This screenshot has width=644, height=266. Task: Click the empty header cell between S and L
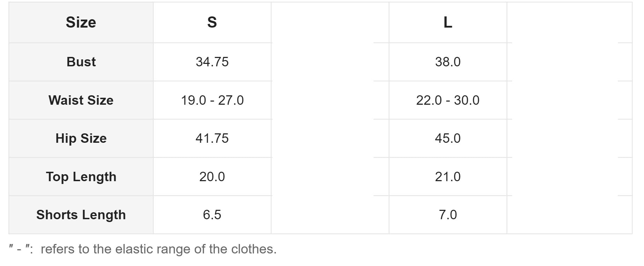330,22
